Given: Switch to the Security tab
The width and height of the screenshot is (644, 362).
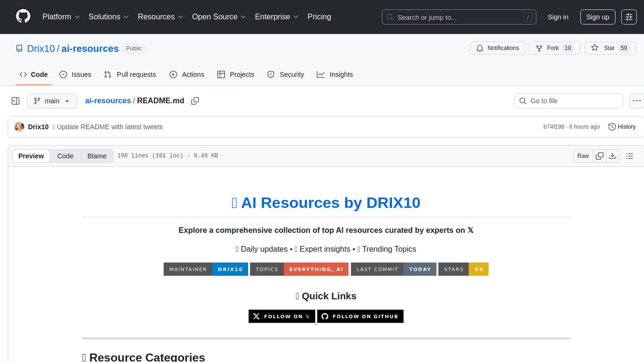Looking at the screenshot, I should pyautogui.click(x=286, y=74).
